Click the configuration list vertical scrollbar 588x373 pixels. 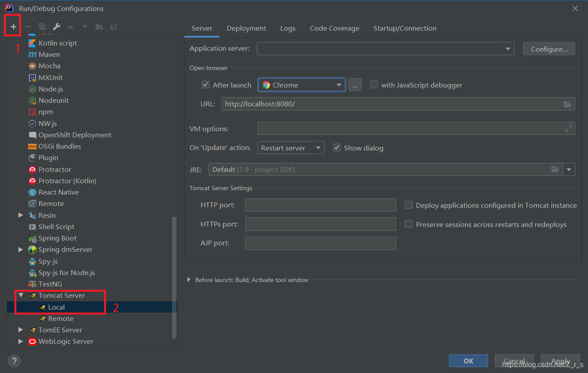tap(174, 278)
